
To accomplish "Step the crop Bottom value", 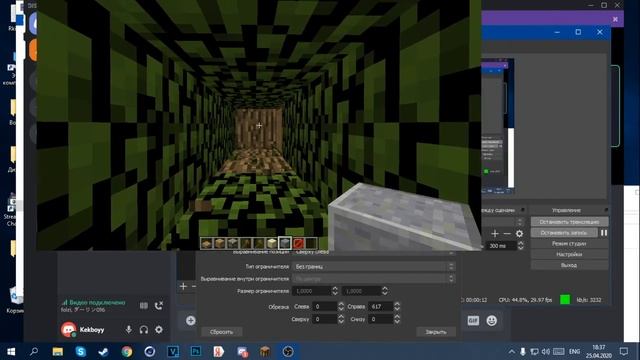I will tap(397, 319).
